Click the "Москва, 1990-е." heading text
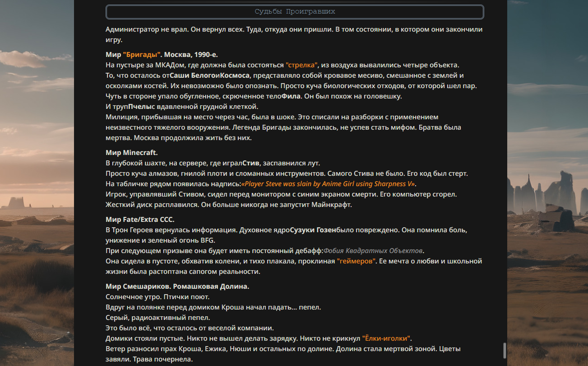Image resolution: width=588 pixels, height=366 pixels. 191,55
